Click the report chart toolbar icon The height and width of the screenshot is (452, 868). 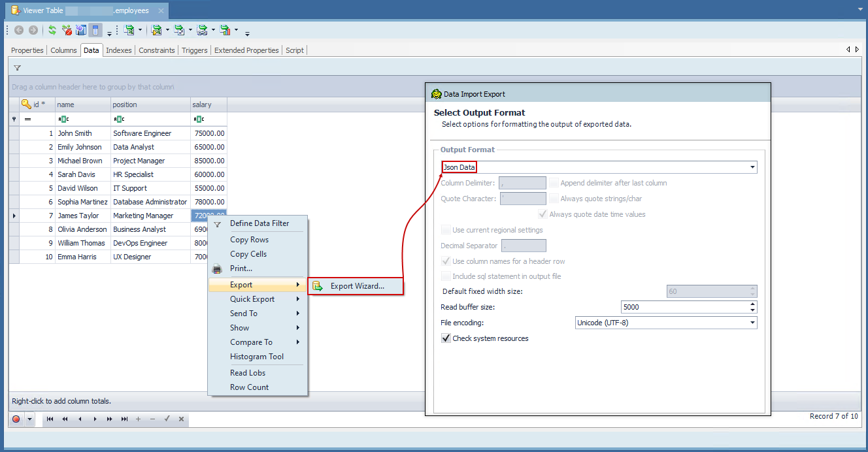pyautogui.click(x=225, y=30)
